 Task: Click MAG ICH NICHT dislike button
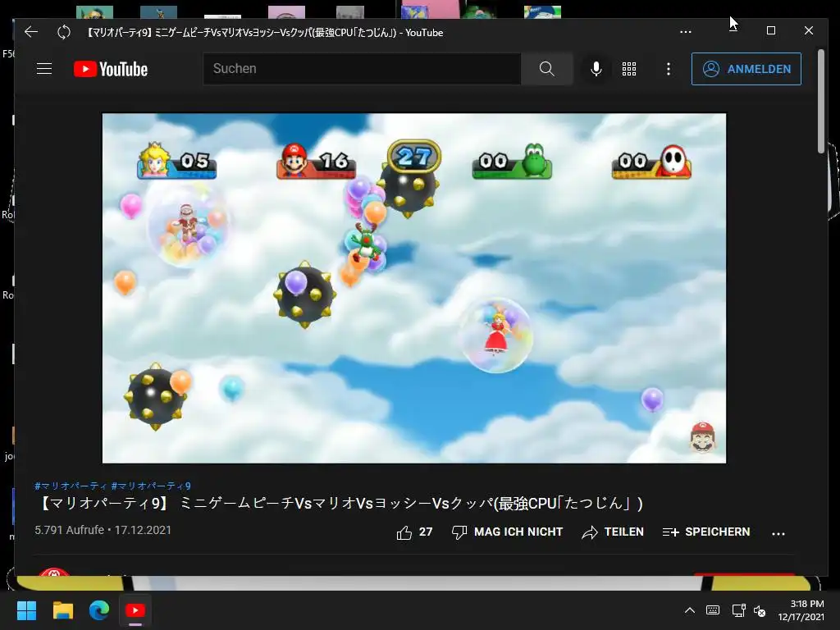coord(507,532)
